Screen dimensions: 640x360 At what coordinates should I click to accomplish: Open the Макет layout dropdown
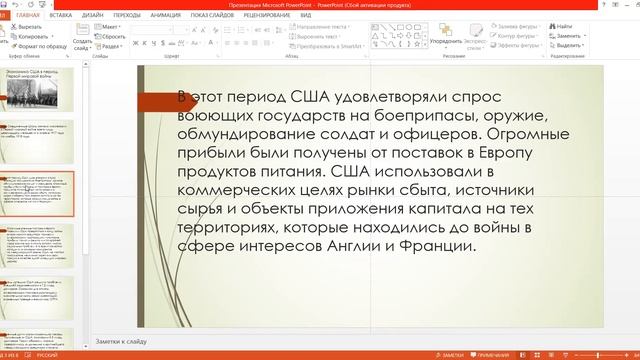coord(108,27)
